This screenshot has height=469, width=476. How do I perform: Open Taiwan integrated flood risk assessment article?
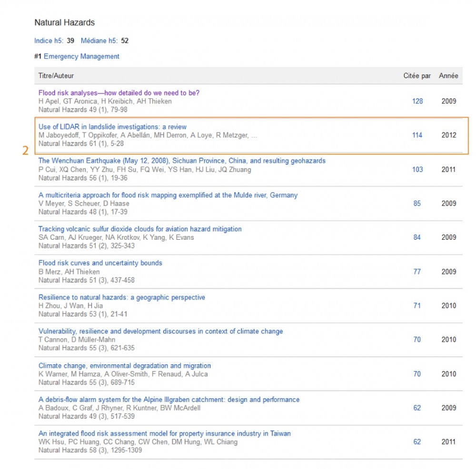point(164,433)
